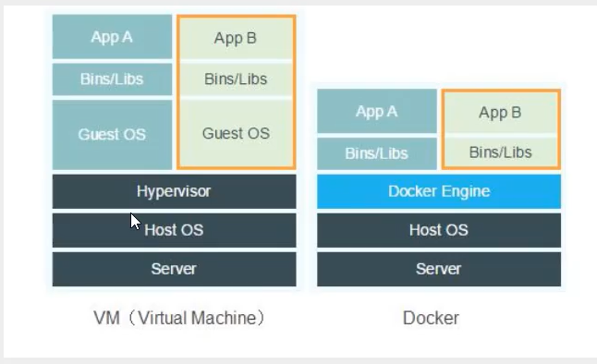Click the Docker caption text
Image resolution: width=597 pixels, height=364 pixels.
pyautogui.click(x=431, y=318)
